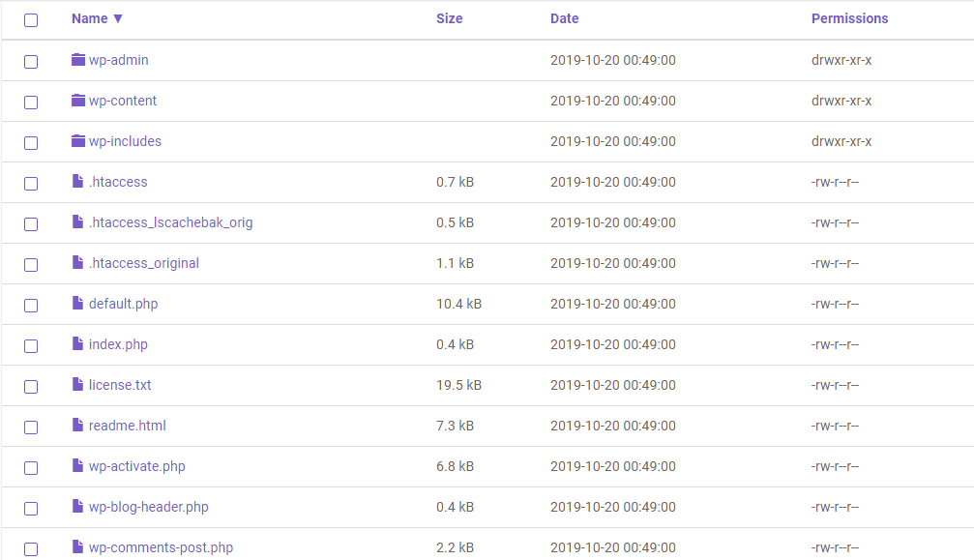Open the wp-admin folder icon

click(x=78, y=60)
